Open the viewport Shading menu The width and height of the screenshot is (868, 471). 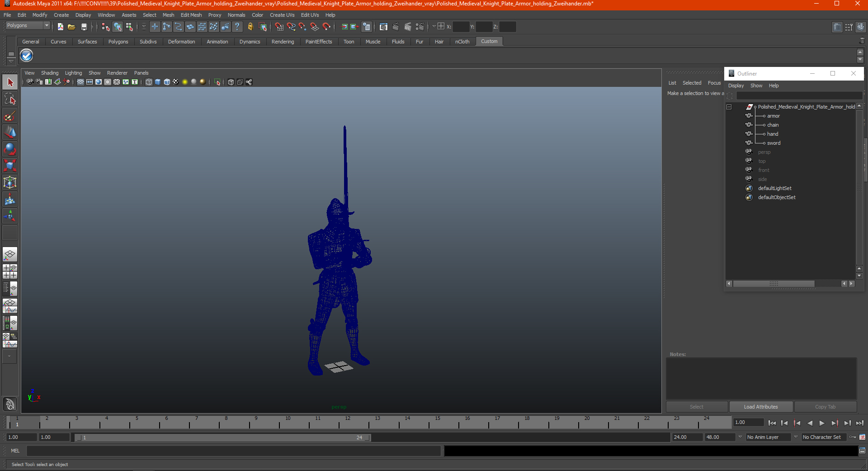point(50,73)
